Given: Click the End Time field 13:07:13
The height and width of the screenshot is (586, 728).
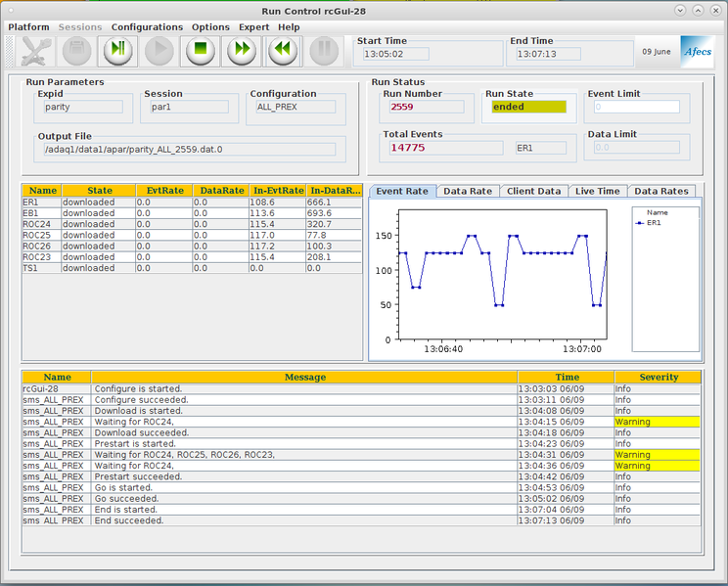Looking at the screenshot, I should click(x=548, y=54).
